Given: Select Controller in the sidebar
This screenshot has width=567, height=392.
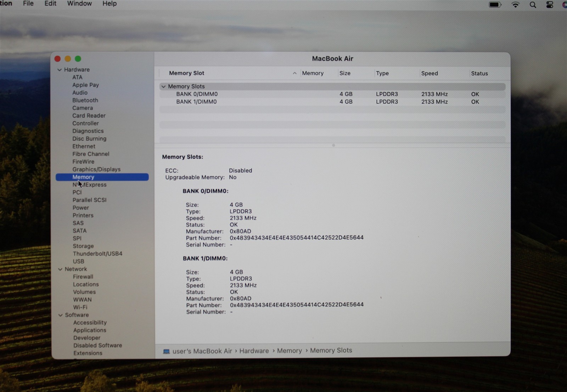Looking at the screenshot, I should point(85,123).
